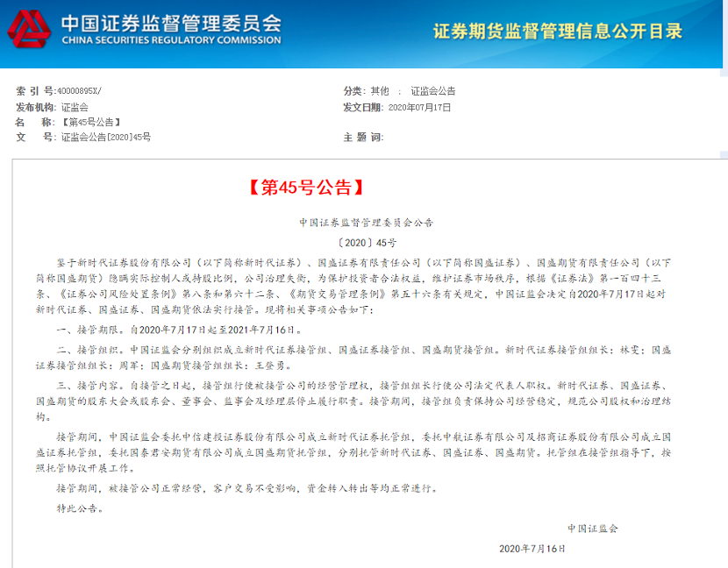The width and height of the screenshot is (728, 568).
Task: Click the 主题词 field label
Action: [x=363, y=138]
